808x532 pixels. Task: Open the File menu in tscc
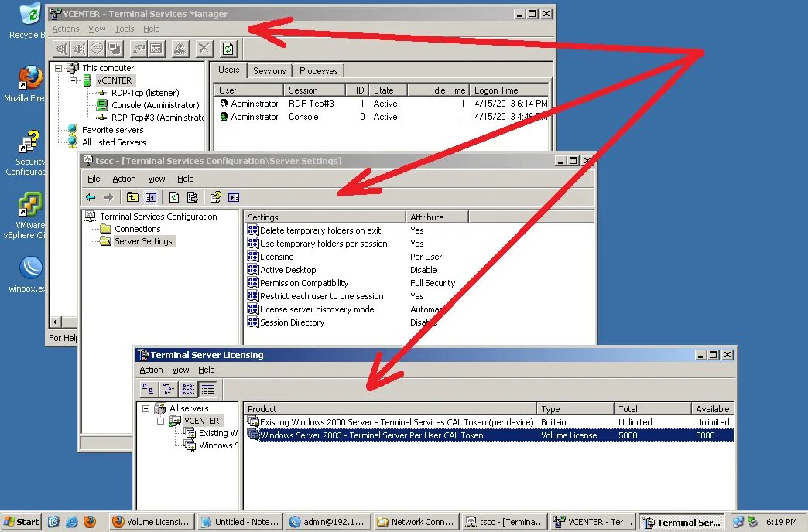94,179
